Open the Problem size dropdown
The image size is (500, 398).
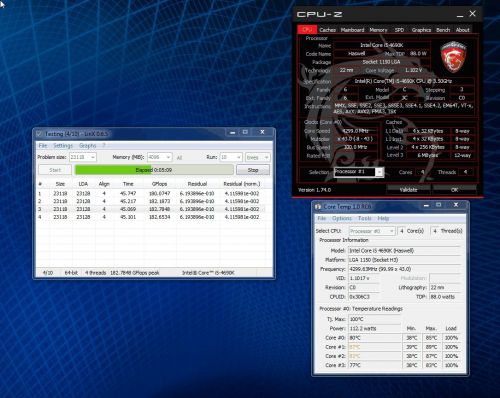coord(93,157)
